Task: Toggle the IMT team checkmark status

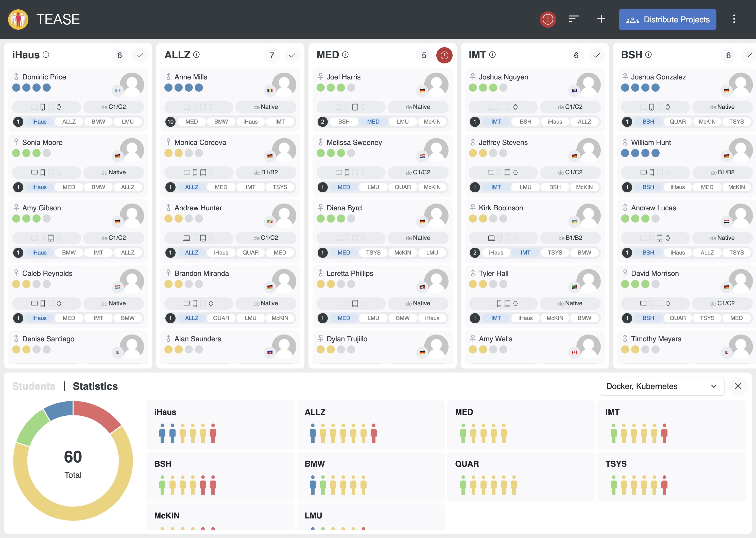Action: click(x=596, y=55)
